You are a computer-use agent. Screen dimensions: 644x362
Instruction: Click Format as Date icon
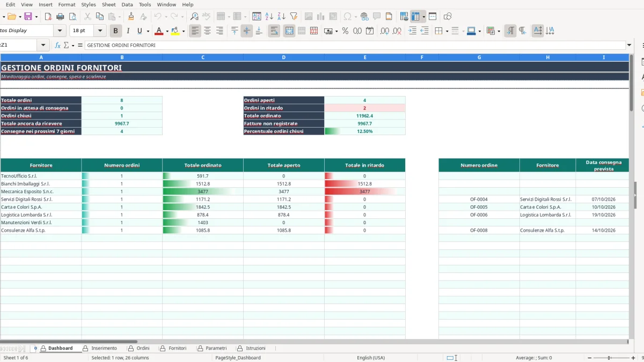point(370,31)
